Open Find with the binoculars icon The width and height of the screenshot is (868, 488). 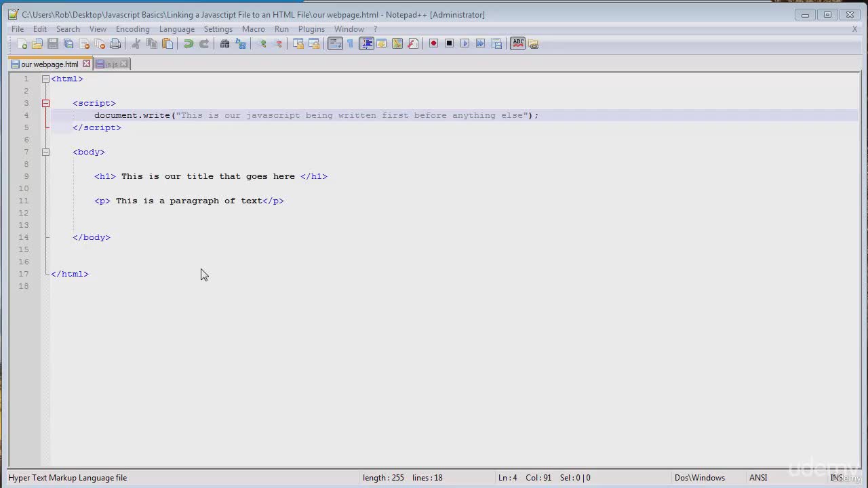pos(224,43)
